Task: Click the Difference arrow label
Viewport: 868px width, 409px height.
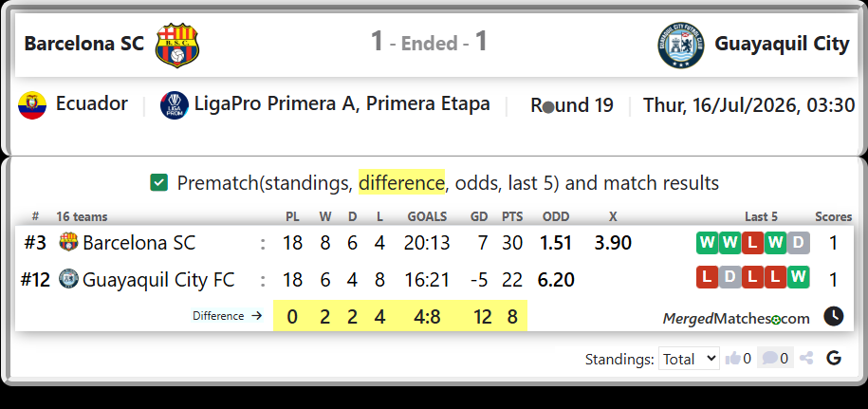Action: 227,316
